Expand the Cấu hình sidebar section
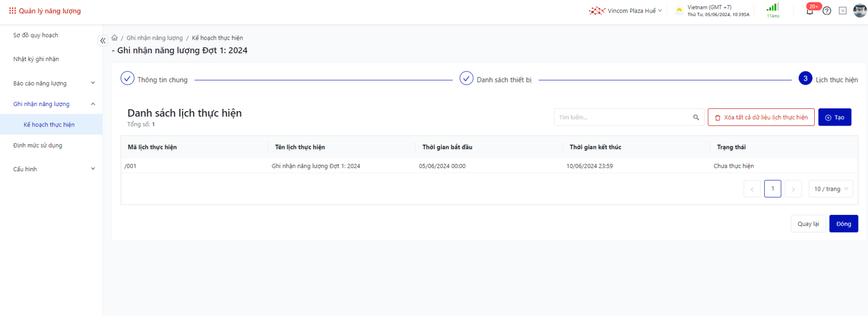Screen dimensions: 868x316 point(53,169)
